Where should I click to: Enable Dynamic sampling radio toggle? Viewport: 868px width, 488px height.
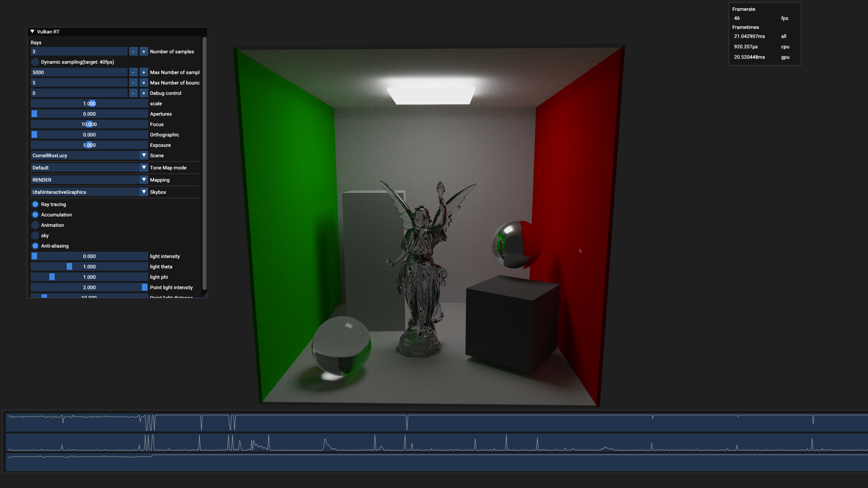35,62
